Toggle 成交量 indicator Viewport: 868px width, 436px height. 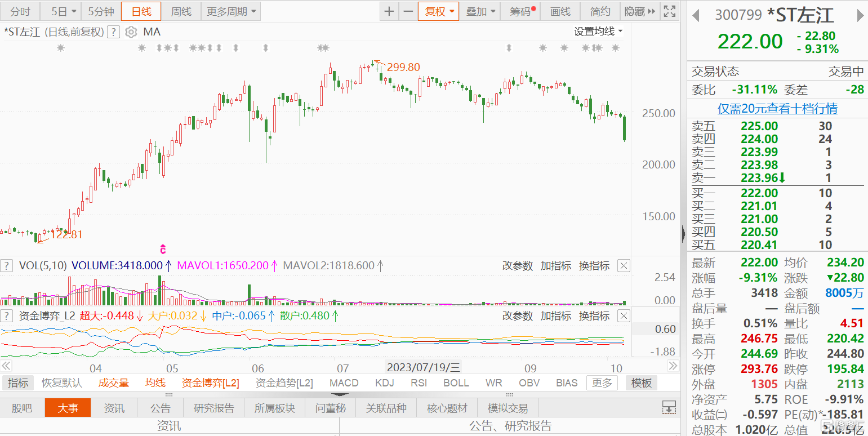[114, 383]
